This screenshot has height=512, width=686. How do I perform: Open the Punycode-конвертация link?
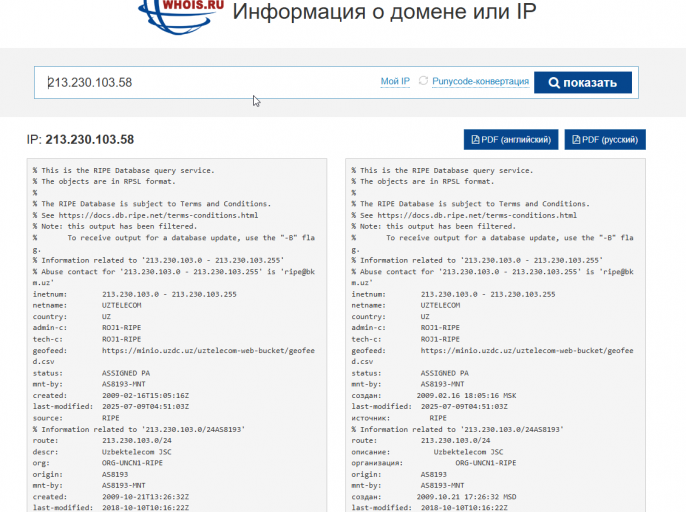[x=480, y=81]
